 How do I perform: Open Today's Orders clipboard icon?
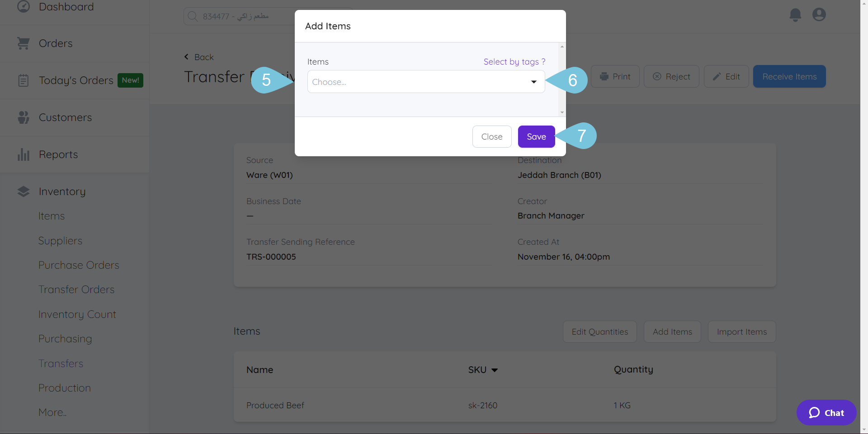tap(23, 80)
